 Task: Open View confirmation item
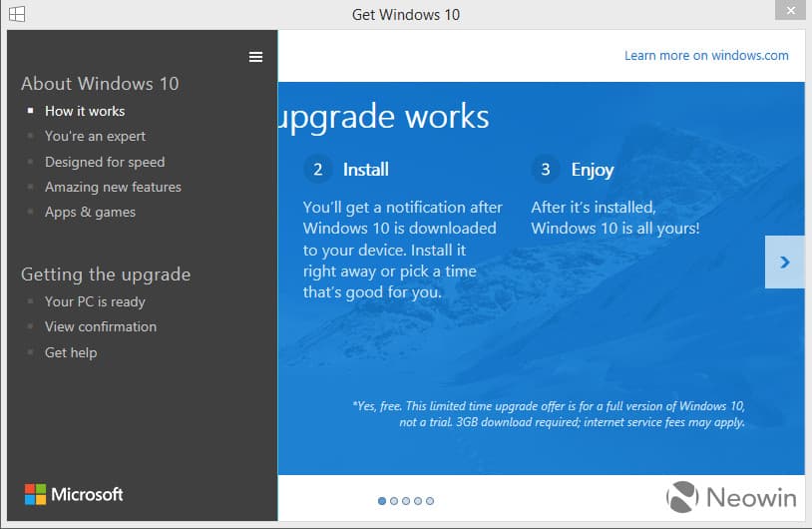(101, 327)
